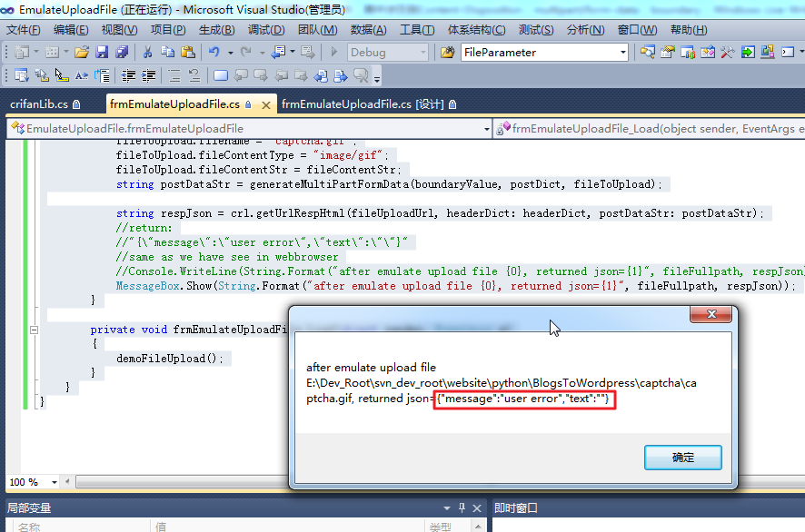The image size is (805, 532).
Task: Switch to frmEmulateUploadFile.cs [设计] tab
Action: coord(369,104)
